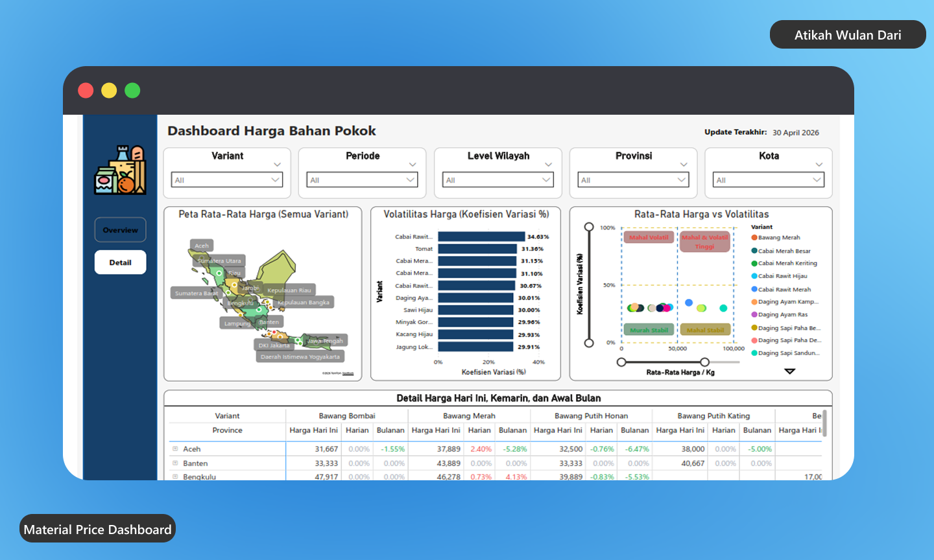Show more legend variants with down arrow
The image size is (934, 560).
[x=789, y=371]
